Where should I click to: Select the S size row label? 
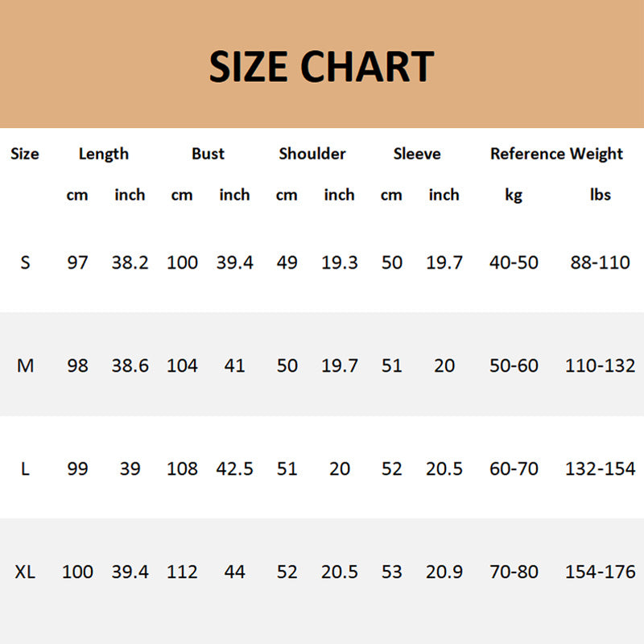tap(25, 262)
